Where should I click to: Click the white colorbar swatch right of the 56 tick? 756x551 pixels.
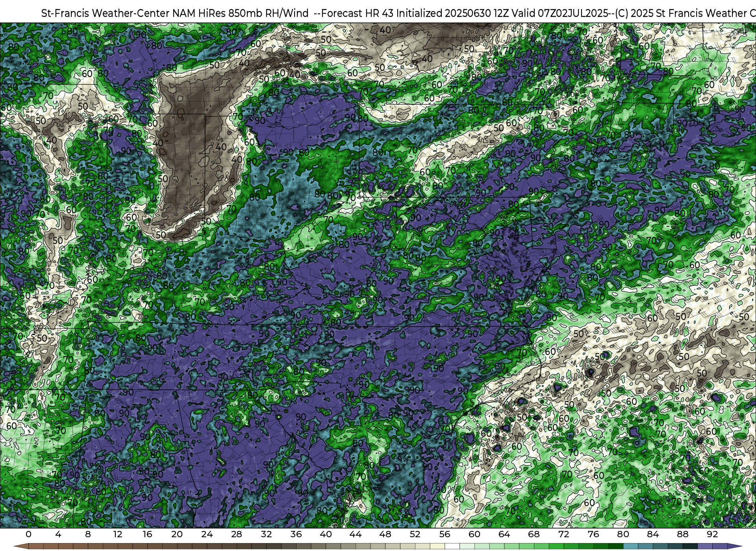(x=452, y=546)
